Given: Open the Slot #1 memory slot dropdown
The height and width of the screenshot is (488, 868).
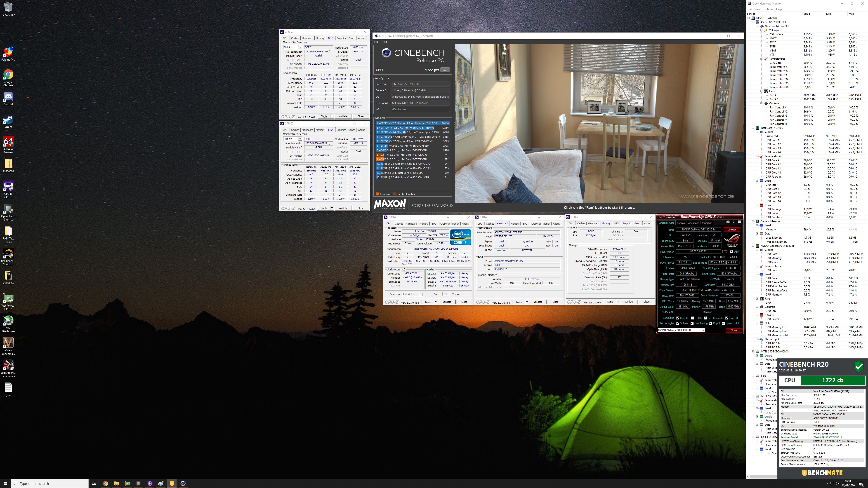Looking at the screenshot, I should click(292, 47).
